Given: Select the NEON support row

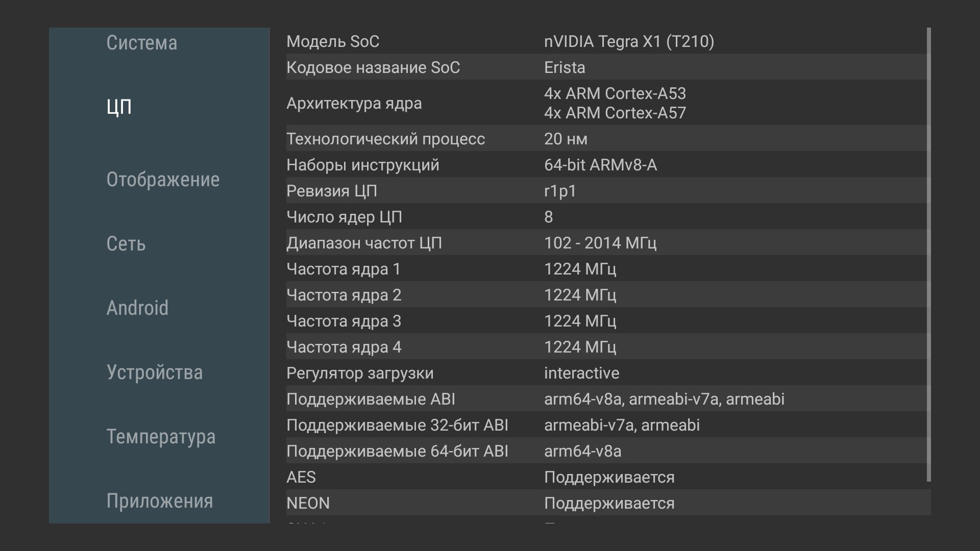Looking at the screenshot, I should pyautogui.click(x=606, y=503).
